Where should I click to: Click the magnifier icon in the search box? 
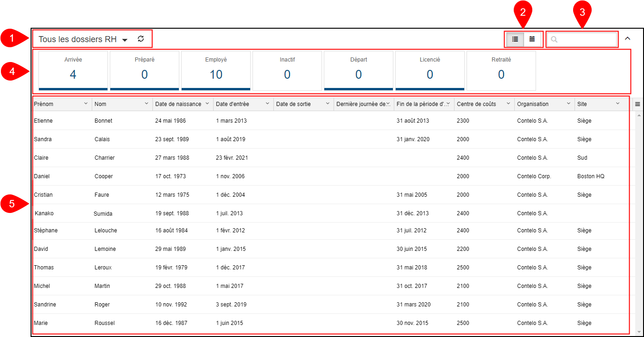coord(554,40)
